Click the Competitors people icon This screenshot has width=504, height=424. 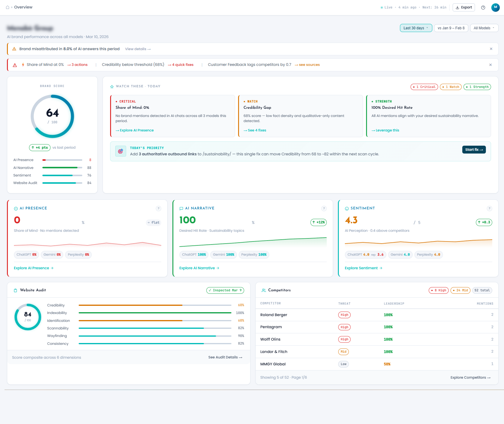[x=263, y=290]
